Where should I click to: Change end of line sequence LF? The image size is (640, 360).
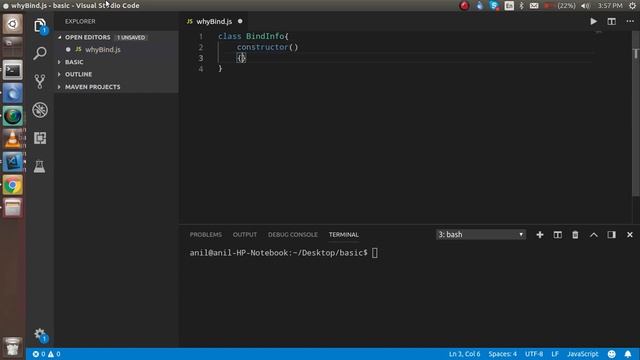point(555,354)
